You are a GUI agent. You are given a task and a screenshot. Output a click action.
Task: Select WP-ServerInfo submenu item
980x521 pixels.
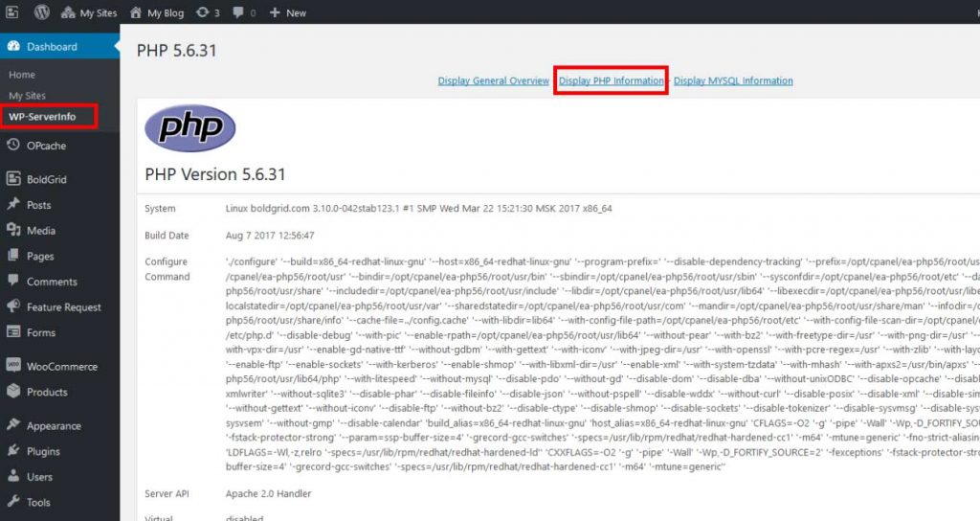42,117
